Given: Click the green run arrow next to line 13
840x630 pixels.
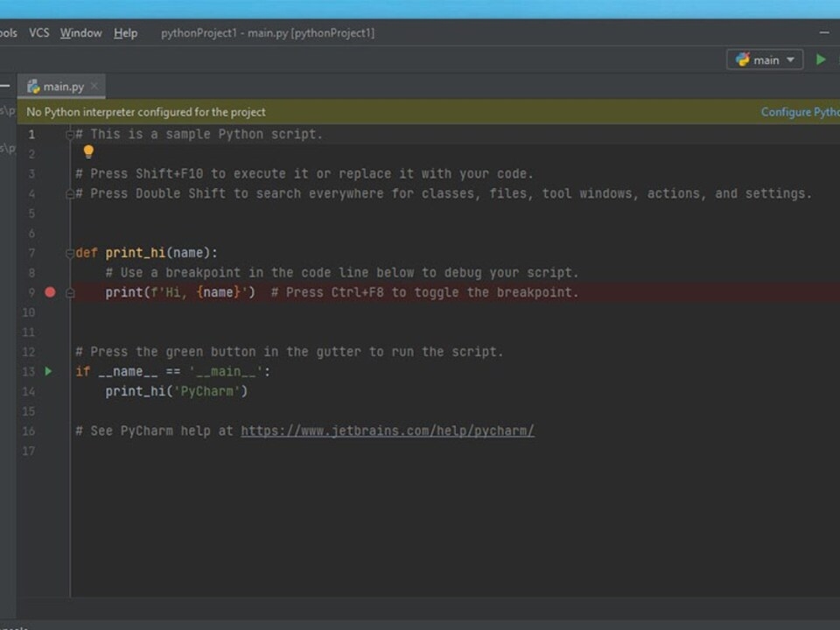Looking at the screenshot, I should click(x=49, y=371).
